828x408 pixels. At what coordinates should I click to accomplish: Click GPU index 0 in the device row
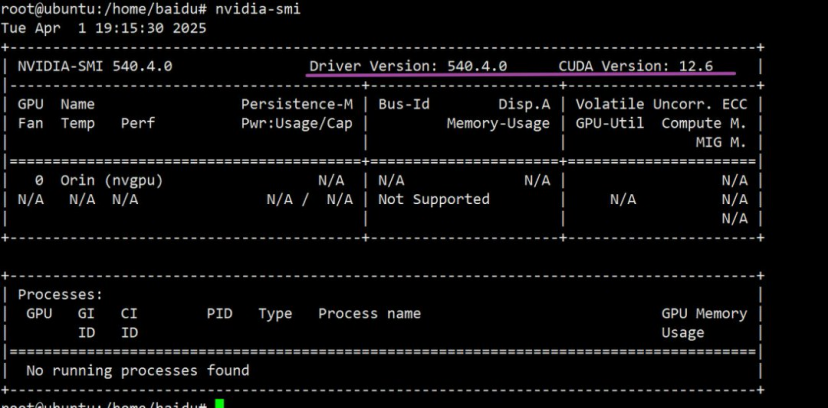[39, 181]
